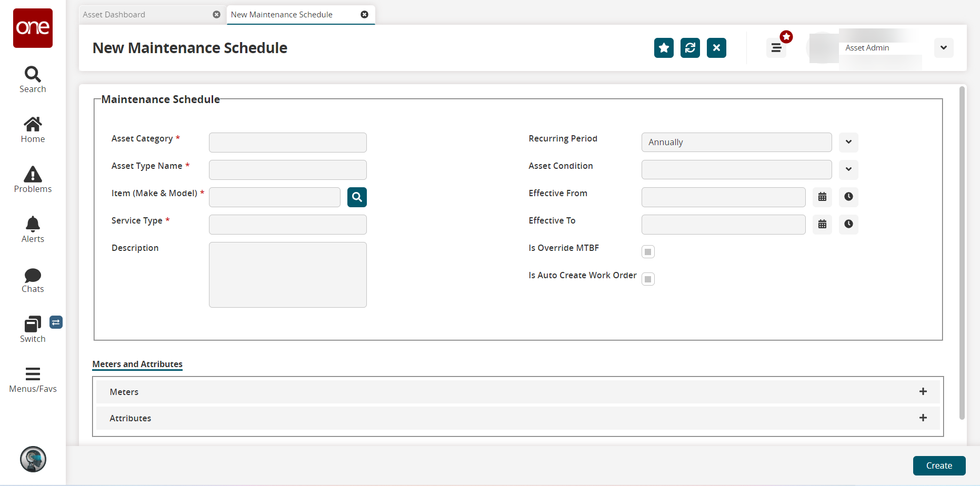Open calendar picker for Effective From
980x486 pixels.
pos(822,197)
